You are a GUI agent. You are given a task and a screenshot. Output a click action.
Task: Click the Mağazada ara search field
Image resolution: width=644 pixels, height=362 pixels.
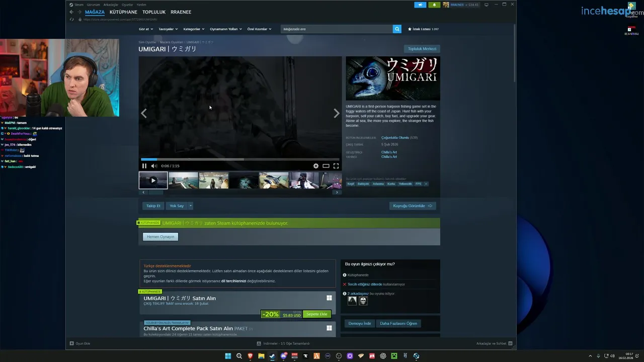pyautogui.click(x=337, y=29)
